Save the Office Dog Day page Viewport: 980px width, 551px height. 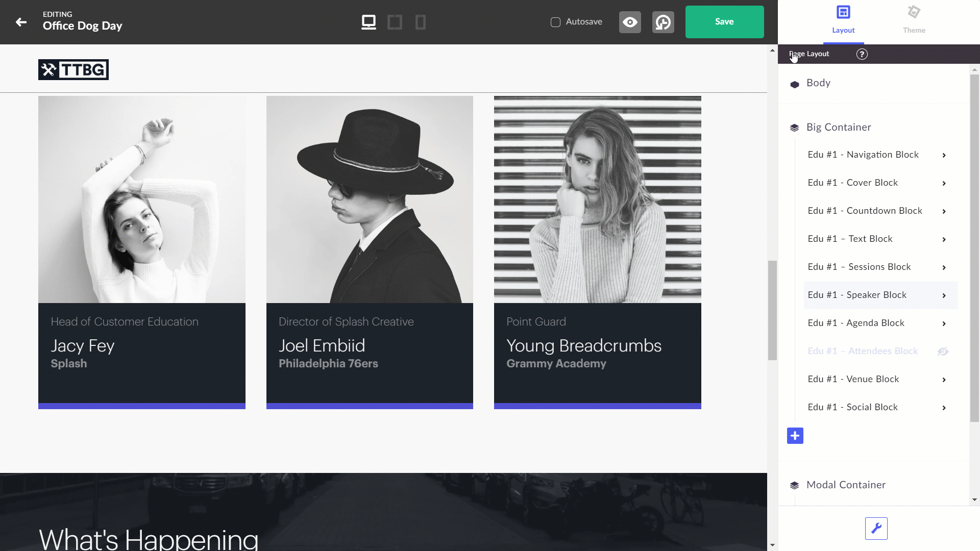[x=724, y=22]
